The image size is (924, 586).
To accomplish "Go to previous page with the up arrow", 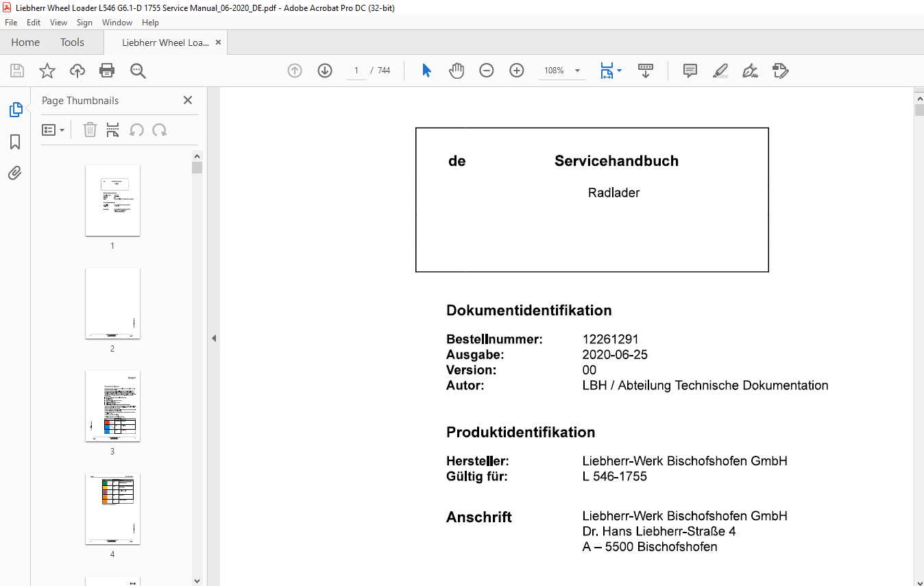I will [x=295, y=71].
